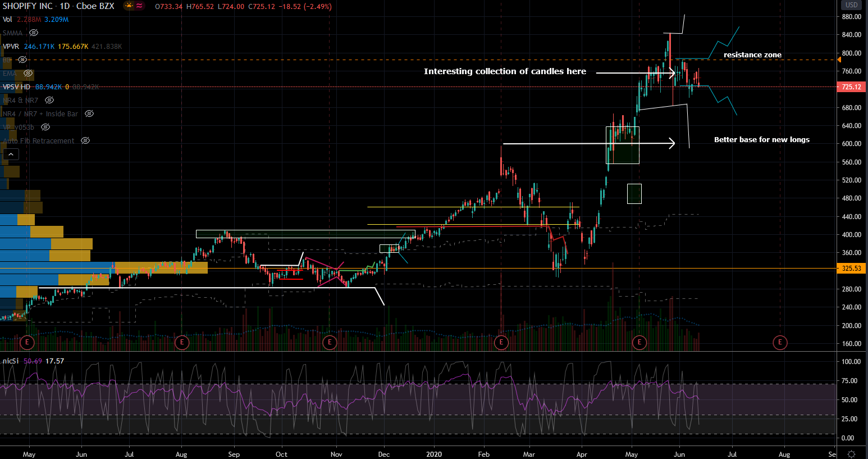Click the Sep label on the time axis
Screen dimensions: 868x459
234,455
